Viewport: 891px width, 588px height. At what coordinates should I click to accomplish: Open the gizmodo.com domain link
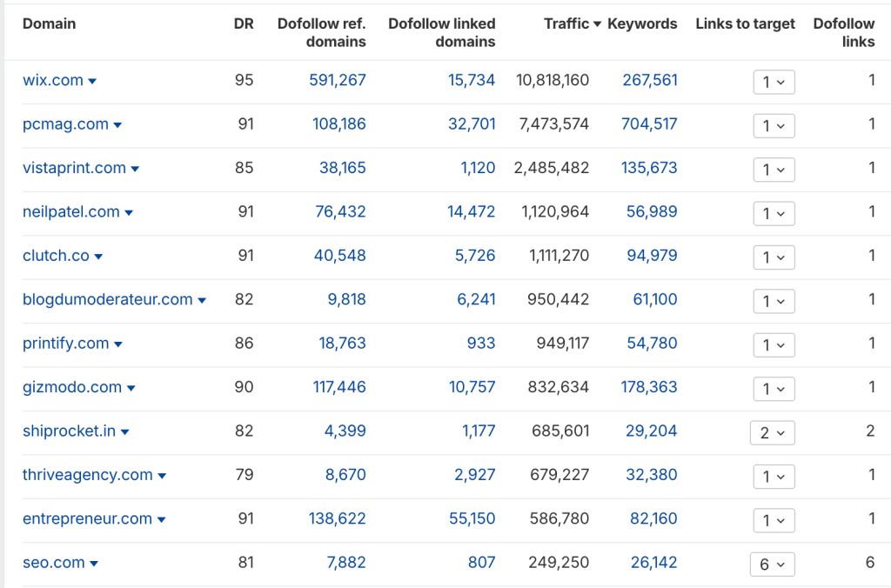[72, 387]
